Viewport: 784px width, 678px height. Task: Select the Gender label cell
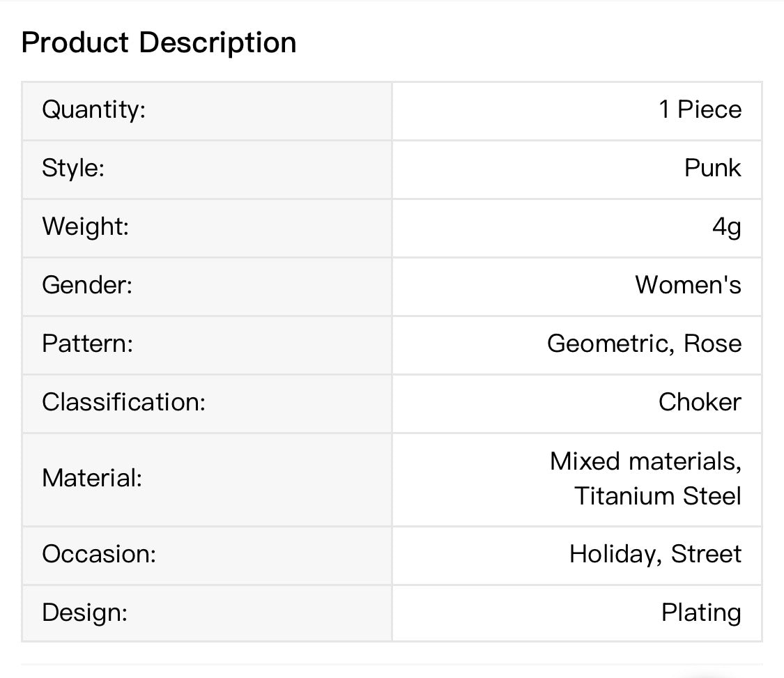(207, 286)
